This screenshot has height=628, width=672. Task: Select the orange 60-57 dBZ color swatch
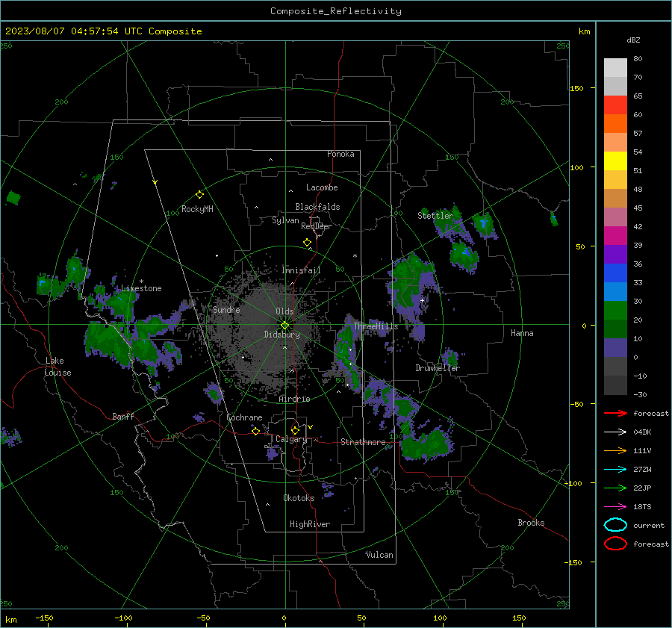615,124
